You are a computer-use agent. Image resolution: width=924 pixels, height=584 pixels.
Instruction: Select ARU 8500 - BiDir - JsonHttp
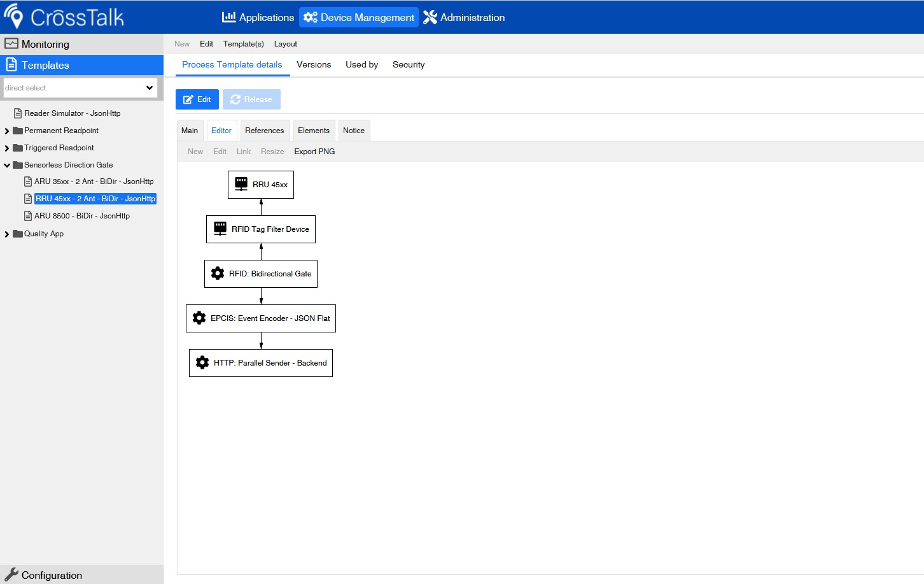[x=82, y=216]
